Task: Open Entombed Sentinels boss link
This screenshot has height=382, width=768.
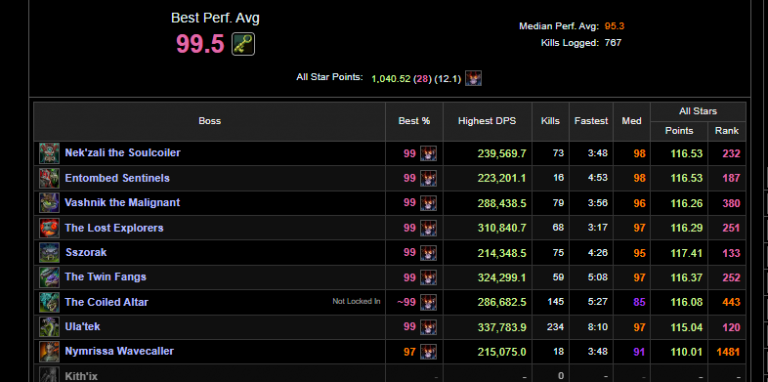Action: pyautogui.click(x=117, y=178)
